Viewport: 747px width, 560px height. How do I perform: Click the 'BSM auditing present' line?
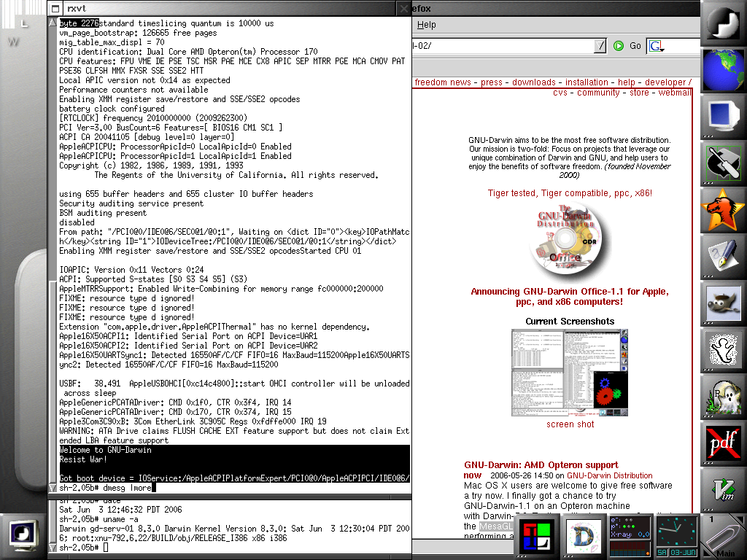[103, 213]
